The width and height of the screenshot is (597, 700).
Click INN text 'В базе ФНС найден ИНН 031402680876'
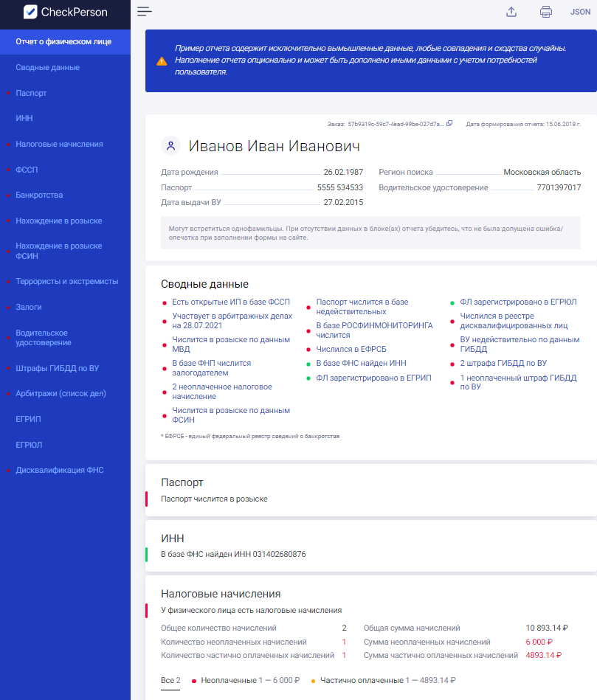(x=233, y=554)
